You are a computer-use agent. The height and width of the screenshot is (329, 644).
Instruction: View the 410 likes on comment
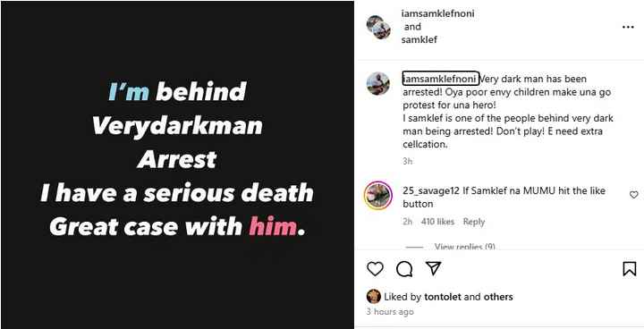pyautogui.click(x=437, y=222)
